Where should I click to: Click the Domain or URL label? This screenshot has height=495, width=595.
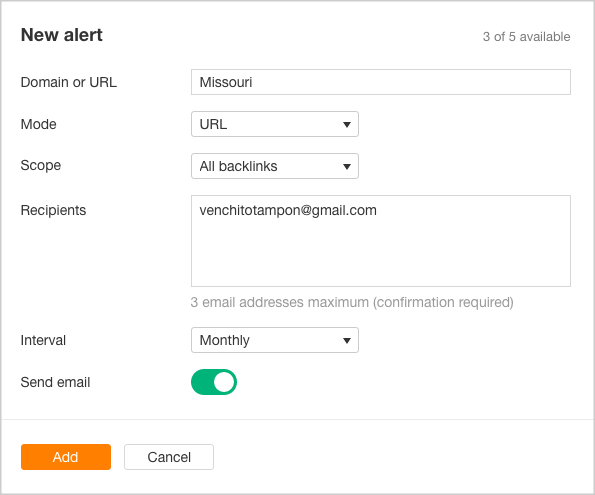click(x=69, y=82)
